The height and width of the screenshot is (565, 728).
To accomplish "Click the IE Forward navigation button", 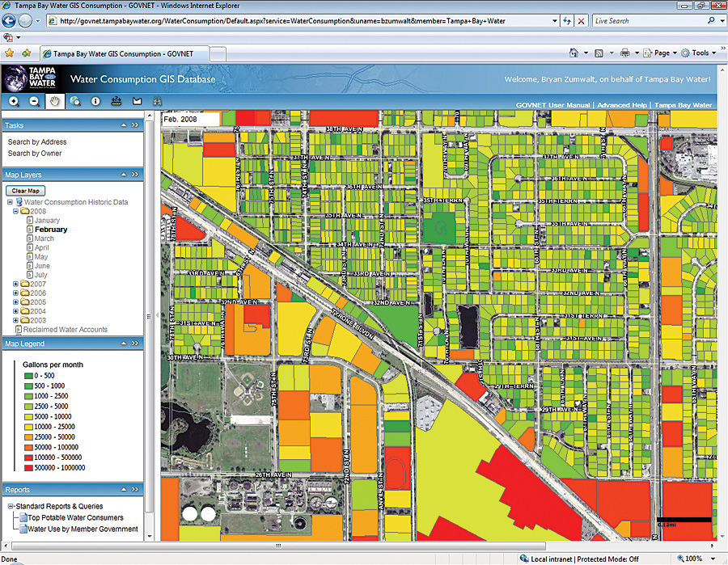I will [x=25, y=21].
